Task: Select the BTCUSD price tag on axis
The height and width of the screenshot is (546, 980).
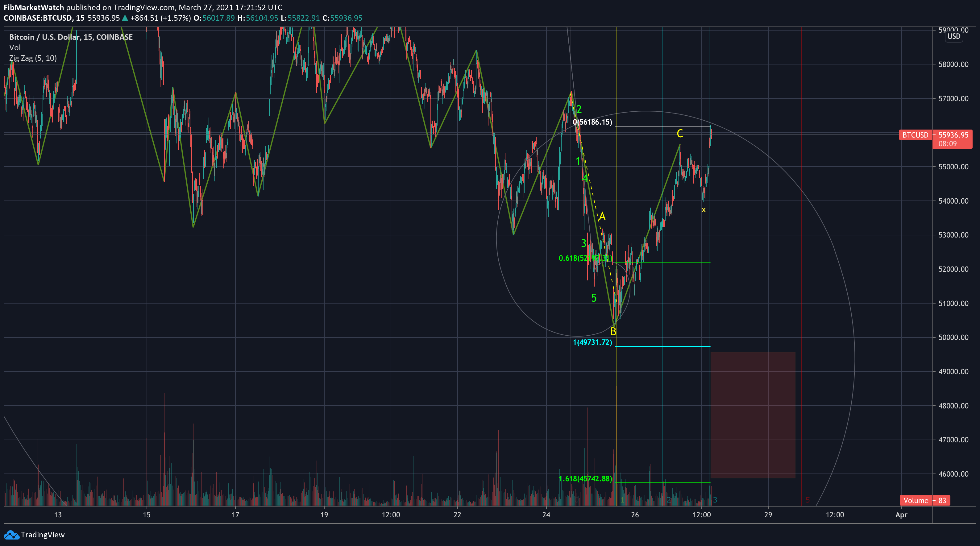Action: (x=915, y=135)
